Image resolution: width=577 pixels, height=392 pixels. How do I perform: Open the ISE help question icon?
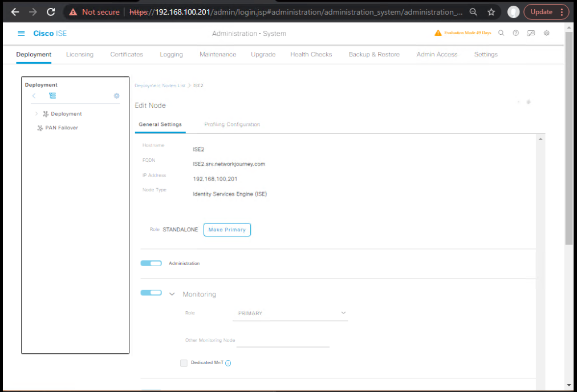pyautogui.click(x=516, y=33)
